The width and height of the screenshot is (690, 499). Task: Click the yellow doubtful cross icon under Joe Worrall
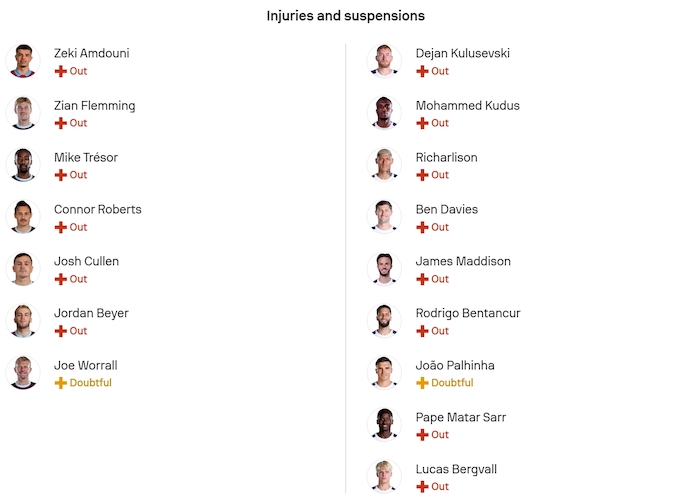pyautogui.click(x=60, y=383)
